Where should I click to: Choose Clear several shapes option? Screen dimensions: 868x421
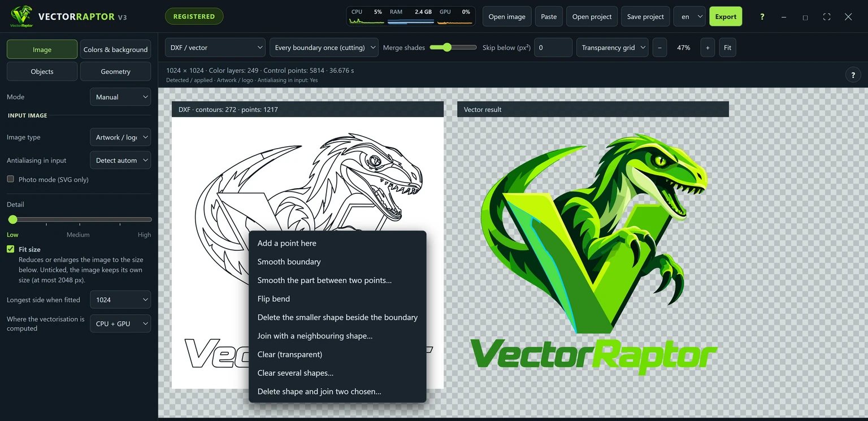point(337,373)
